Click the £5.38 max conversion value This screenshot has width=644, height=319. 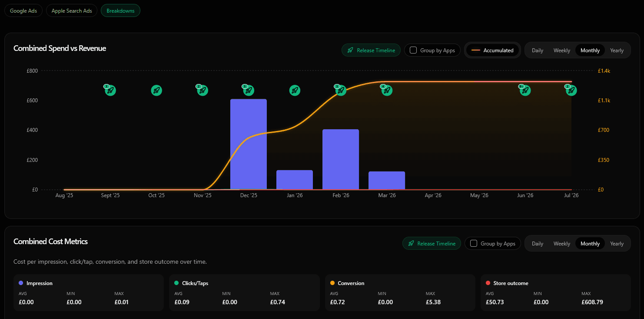point(433,302)
